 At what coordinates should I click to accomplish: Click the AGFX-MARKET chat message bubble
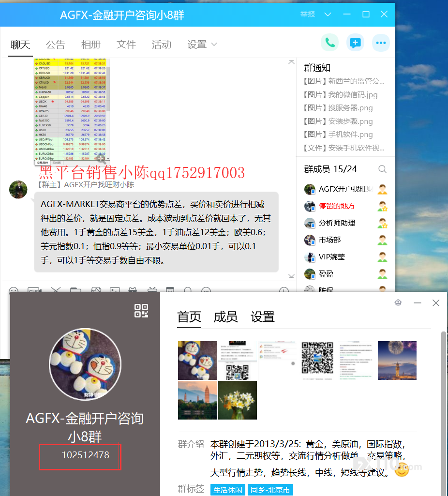coord(156,232)
